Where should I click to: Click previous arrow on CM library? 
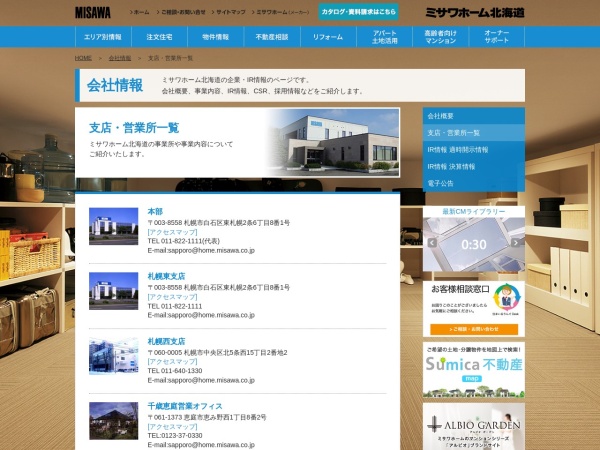tap(432, 243)
